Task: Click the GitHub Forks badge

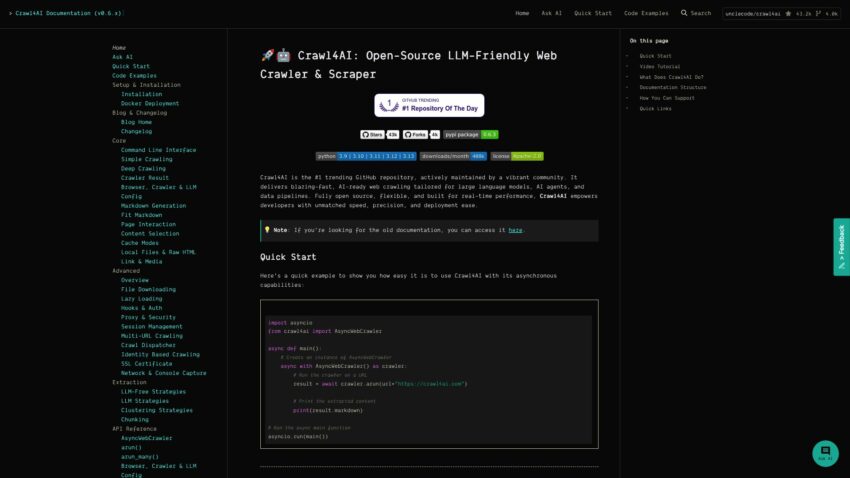Action: [x=421, y=134]
